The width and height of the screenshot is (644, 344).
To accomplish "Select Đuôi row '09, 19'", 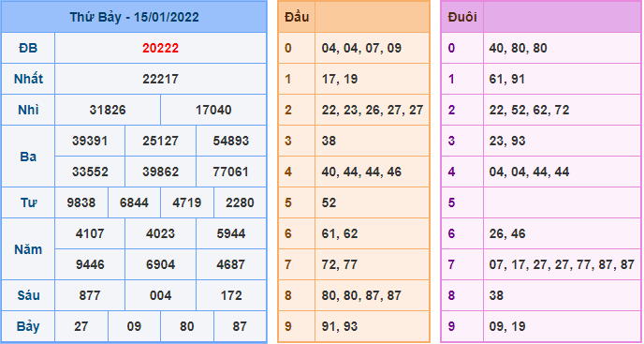I will click(x=506, y=326).
